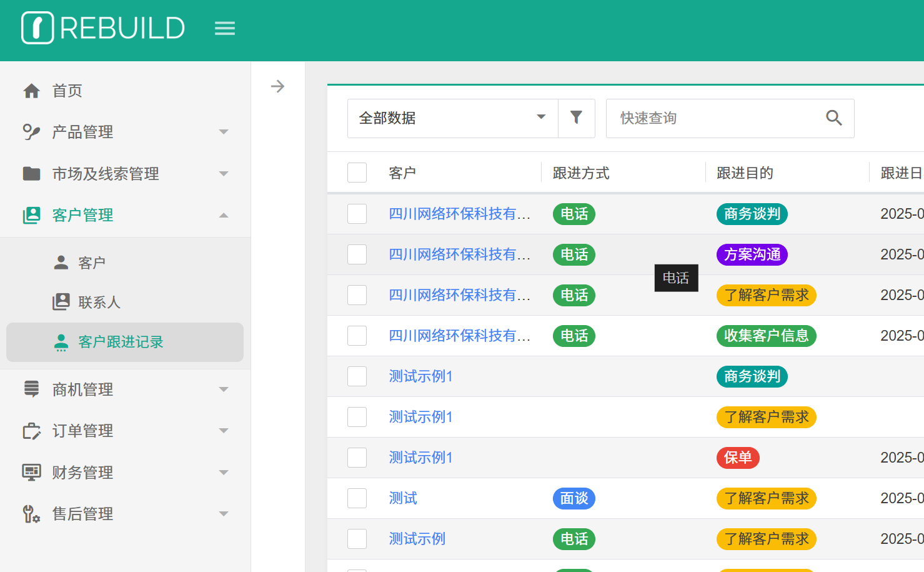Tick the select-all checkbox in table header

click(x=357, y=173)
